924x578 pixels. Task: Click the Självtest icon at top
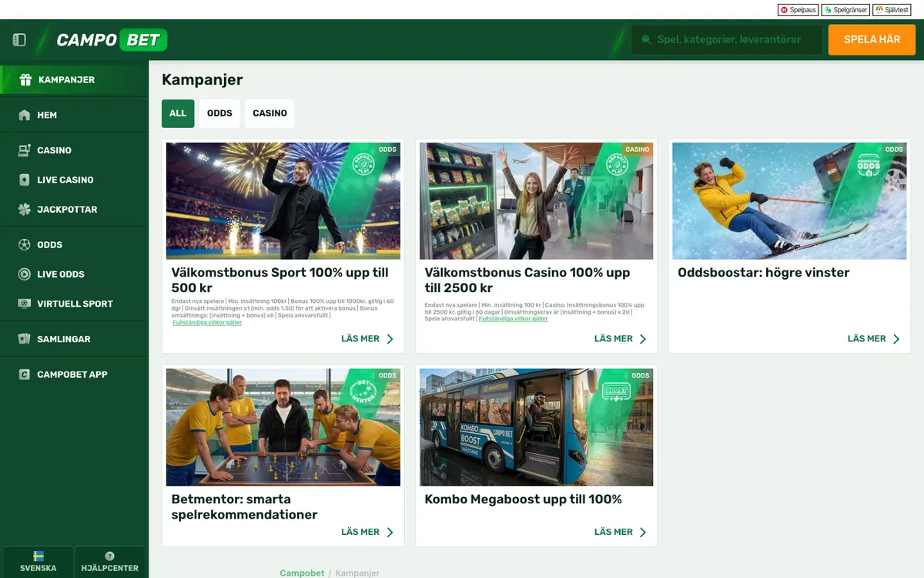pos(879,10)
